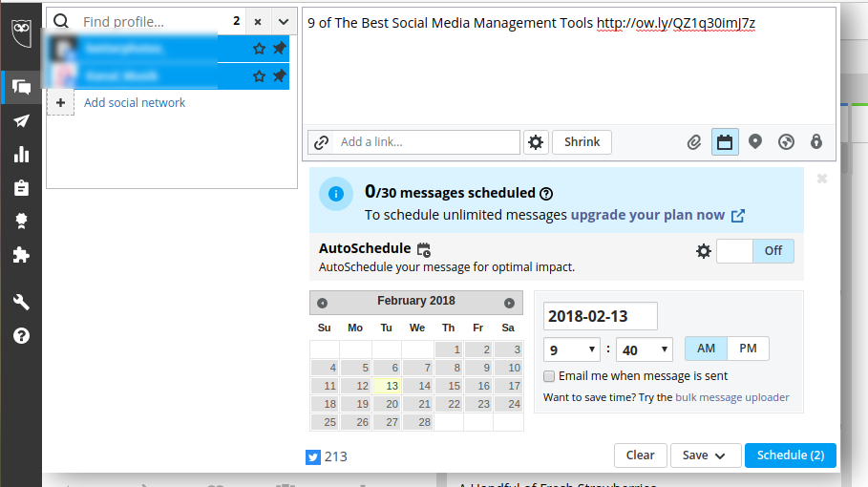Click the attach media paperclip icon
The width and height of the screenshot is (868, 487).
click(x=694, y=142)
